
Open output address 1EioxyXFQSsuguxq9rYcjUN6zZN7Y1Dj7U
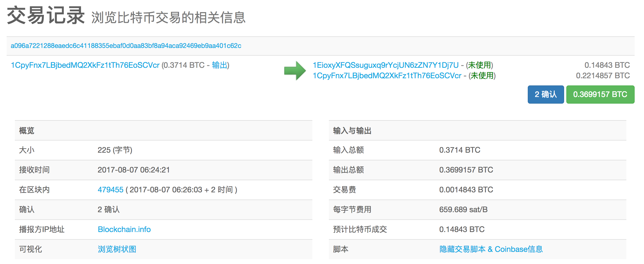pos(386,65)
